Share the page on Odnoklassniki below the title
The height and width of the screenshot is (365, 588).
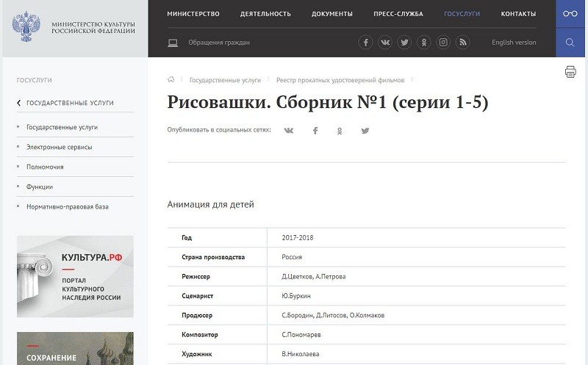340,131
